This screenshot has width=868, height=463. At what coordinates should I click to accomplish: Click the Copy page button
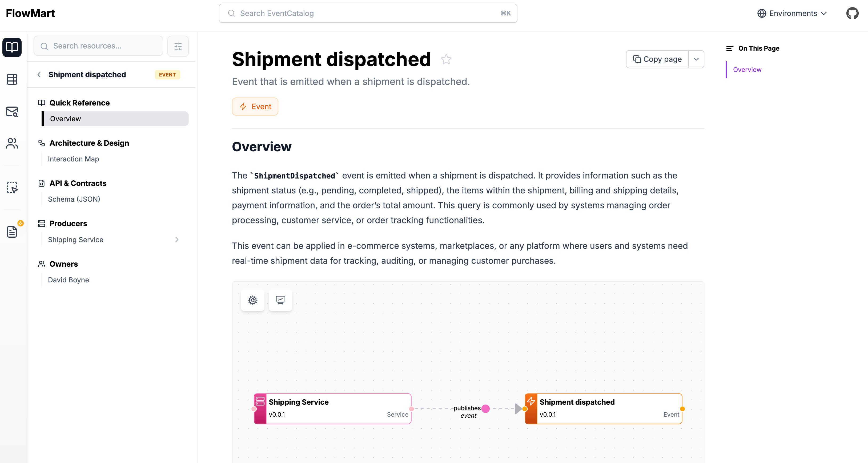[x=657, y=59]
